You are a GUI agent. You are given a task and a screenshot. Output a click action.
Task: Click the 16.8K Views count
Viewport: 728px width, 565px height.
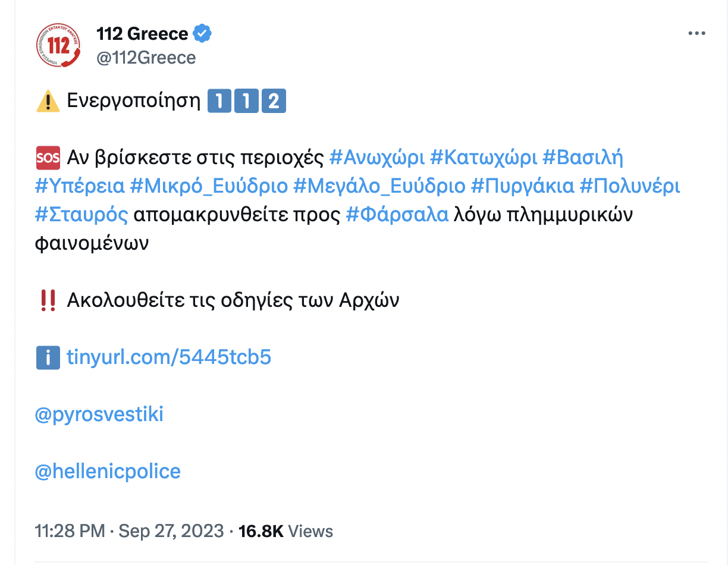pos(285,531)
